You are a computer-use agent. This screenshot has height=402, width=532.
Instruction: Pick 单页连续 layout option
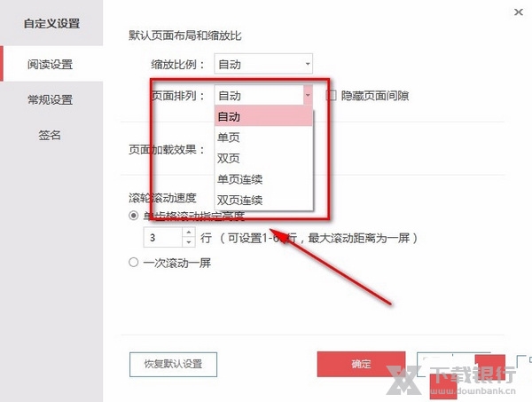click(263, 179)
